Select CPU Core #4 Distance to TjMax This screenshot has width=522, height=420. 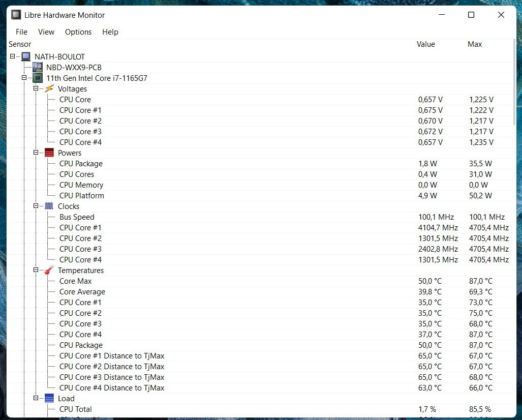coord(260,388)
